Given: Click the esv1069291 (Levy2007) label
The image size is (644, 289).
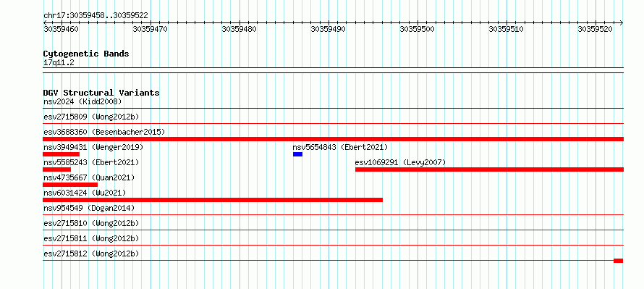Looking at the screenshot, I should [400, 162].
